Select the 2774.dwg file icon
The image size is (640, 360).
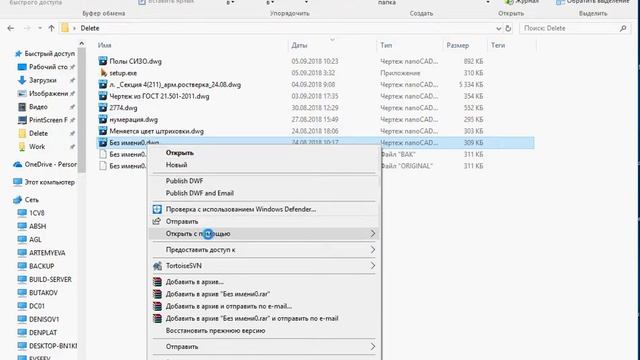pyautogui.click(x=103, y=108)
